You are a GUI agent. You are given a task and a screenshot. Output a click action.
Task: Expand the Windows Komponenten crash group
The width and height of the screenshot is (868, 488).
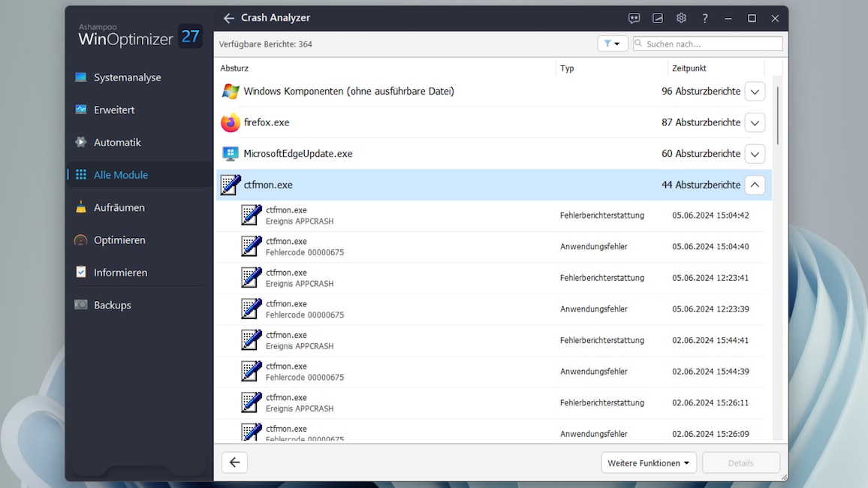(755, 92)
